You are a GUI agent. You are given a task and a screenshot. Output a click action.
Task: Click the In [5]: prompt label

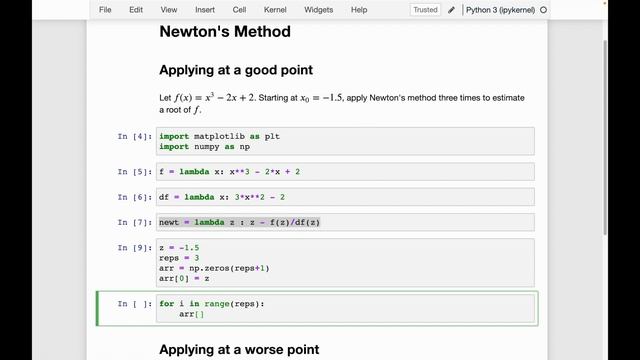[x=135, y=172]
